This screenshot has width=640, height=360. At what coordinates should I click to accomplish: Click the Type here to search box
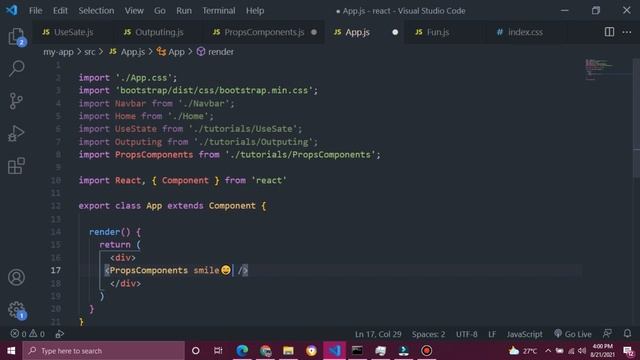[x=103, y=351]
